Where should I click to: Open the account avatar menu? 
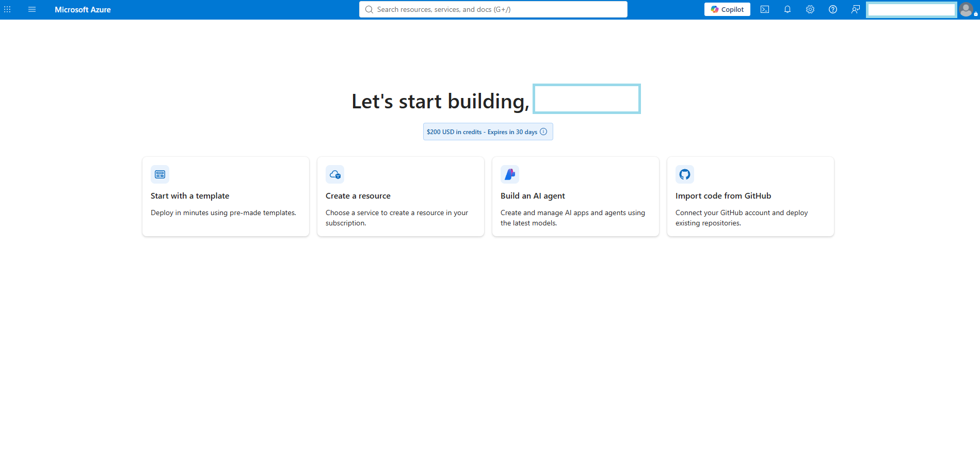click(x=966, y=9)
